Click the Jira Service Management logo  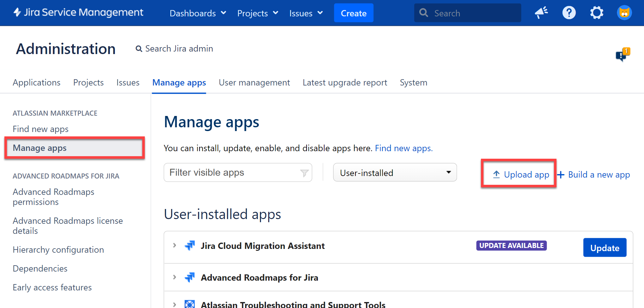pyautogui.click(x=78, y=13)
